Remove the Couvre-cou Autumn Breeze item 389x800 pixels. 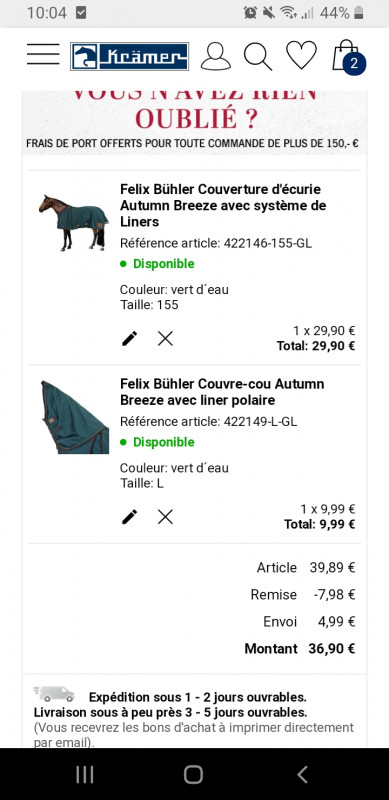(x=165, y=517)
